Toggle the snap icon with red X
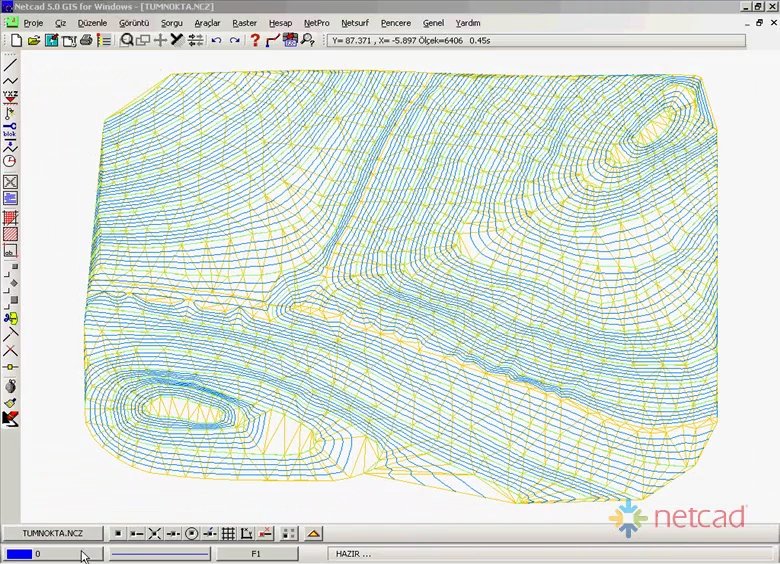Viewport: 780px width, 564px height. click(266, 534)
